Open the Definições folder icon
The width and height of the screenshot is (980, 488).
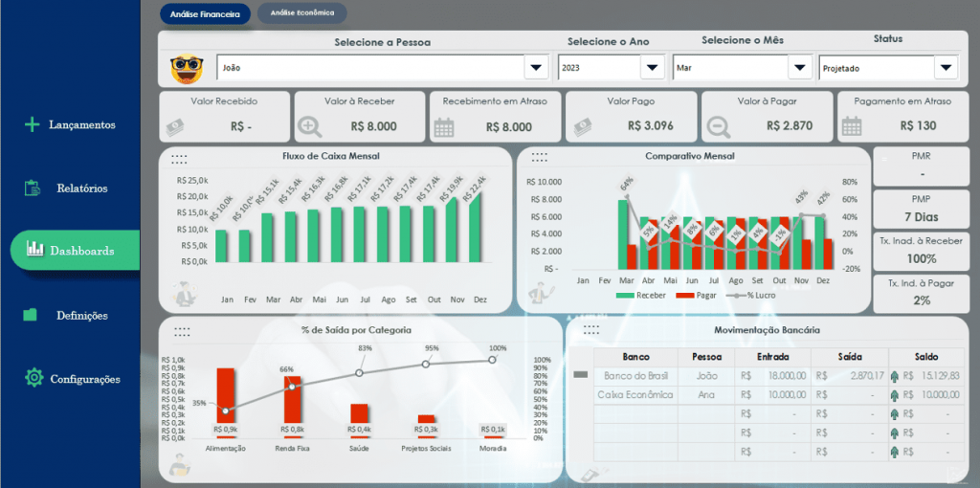pos(30,315)
